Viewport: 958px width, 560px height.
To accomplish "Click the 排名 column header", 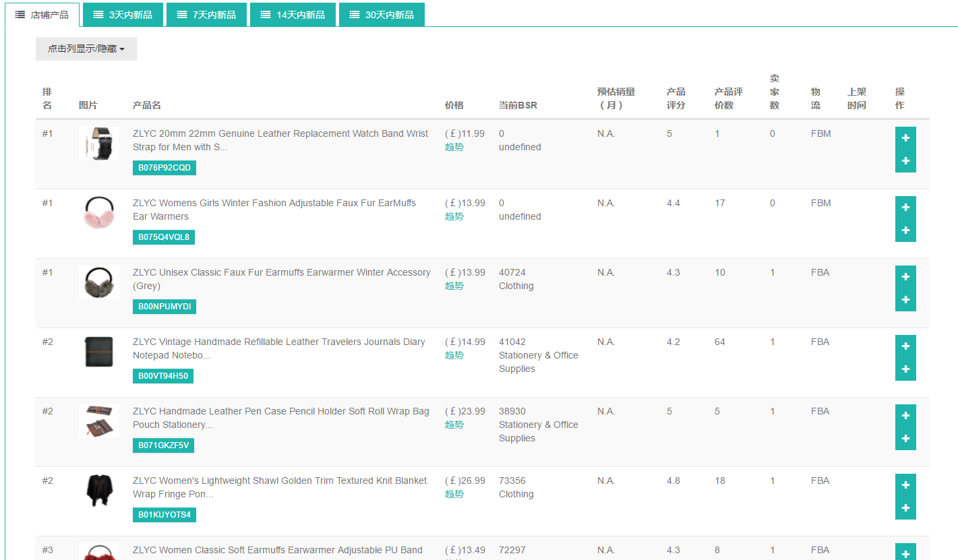I will coord(47,98).
